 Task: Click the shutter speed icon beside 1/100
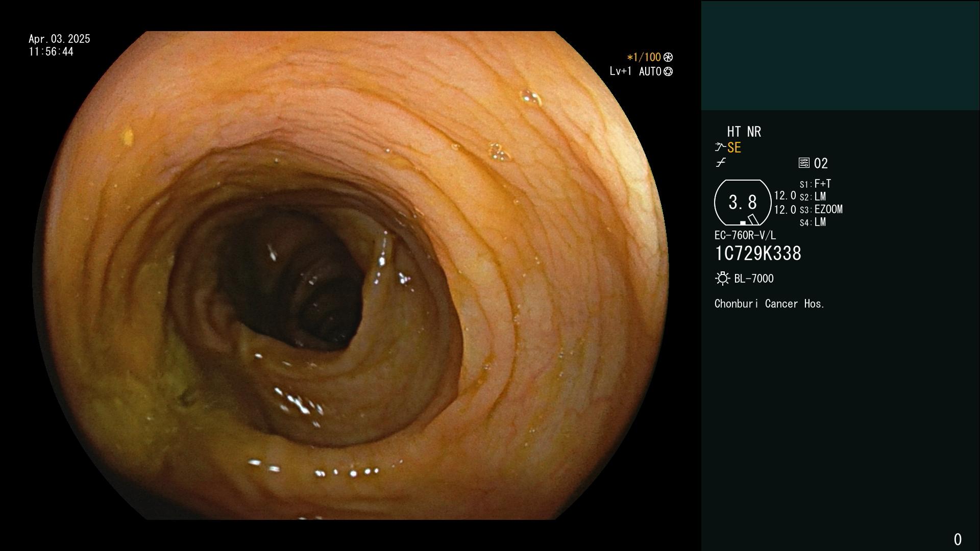[x=668, y=57]
